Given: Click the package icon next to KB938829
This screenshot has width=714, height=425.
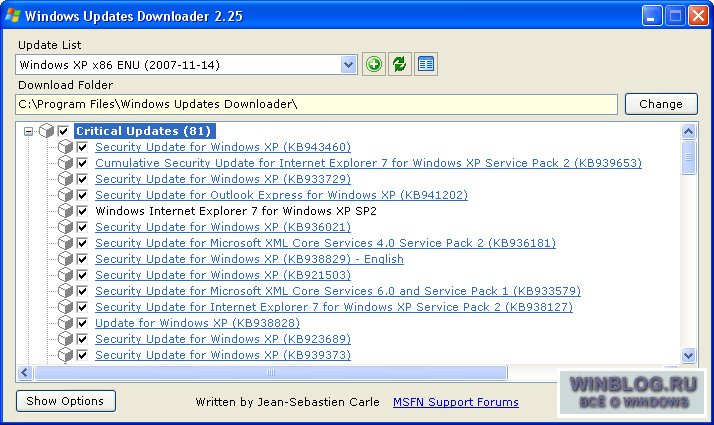Looking at the screenshot, I should coord(66,259).
